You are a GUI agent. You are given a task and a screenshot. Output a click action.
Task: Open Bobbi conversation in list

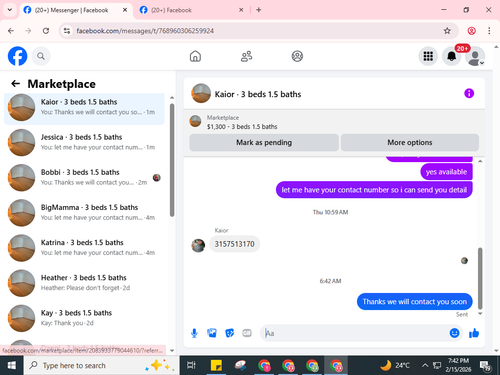pos(84,178)
